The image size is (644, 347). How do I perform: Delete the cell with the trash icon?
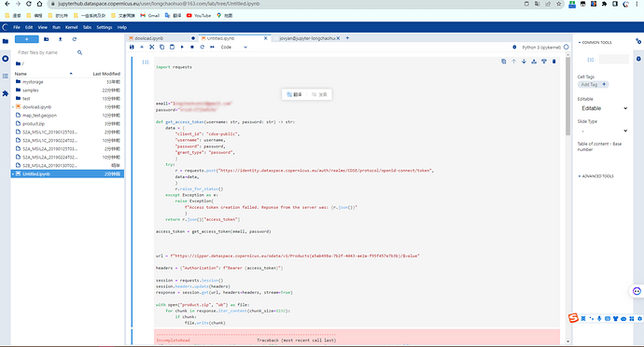[x=553, y=62]
